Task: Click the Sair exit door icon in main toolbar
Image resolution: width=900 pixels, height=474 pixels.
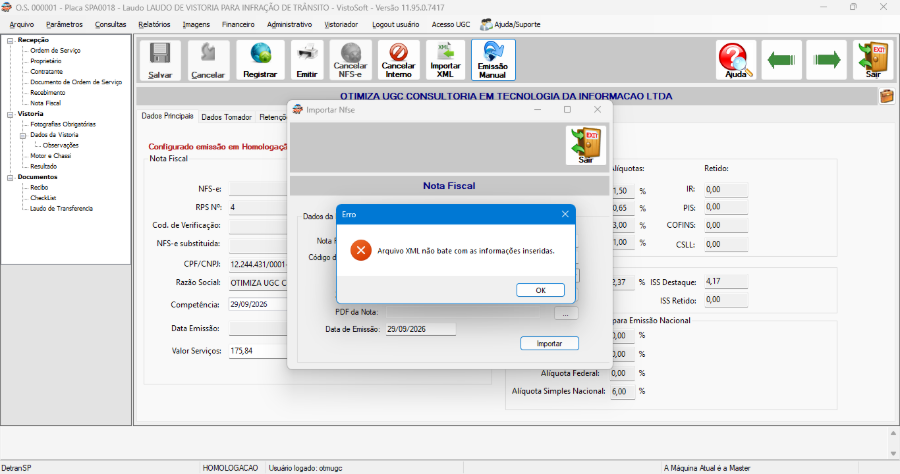Action: 873,60
